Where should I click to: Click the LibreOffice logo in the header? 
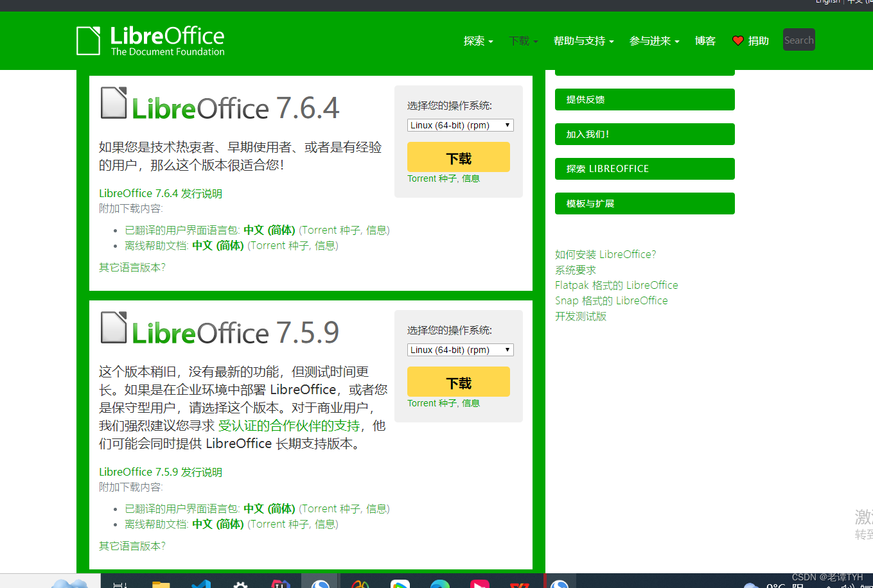(150, 40)
